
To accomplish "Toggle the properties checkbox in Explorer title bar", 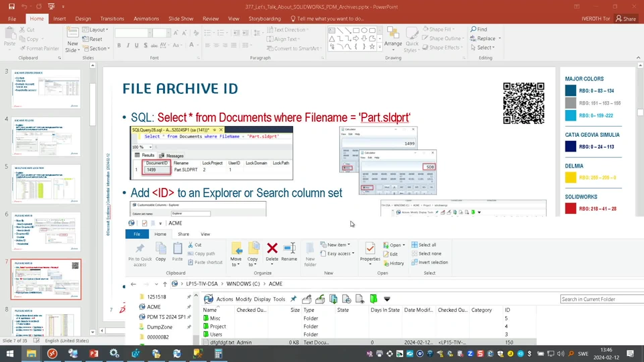I will [x=144, y=223].
